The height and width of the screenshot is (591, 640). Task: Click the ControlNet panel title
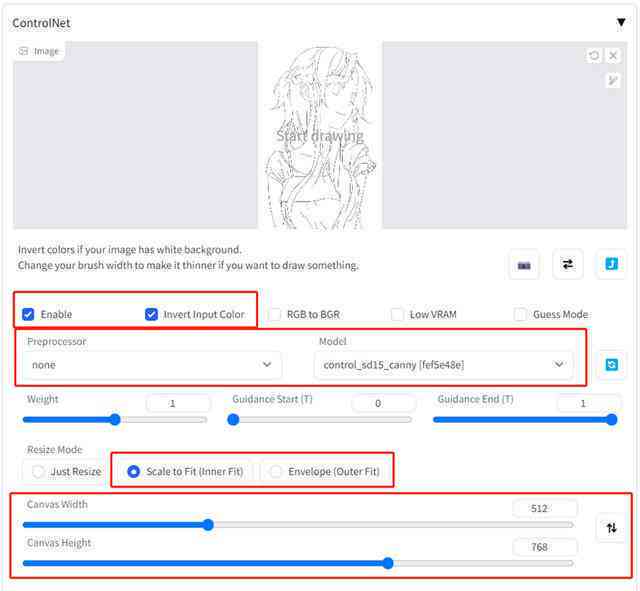coord(41,23)
